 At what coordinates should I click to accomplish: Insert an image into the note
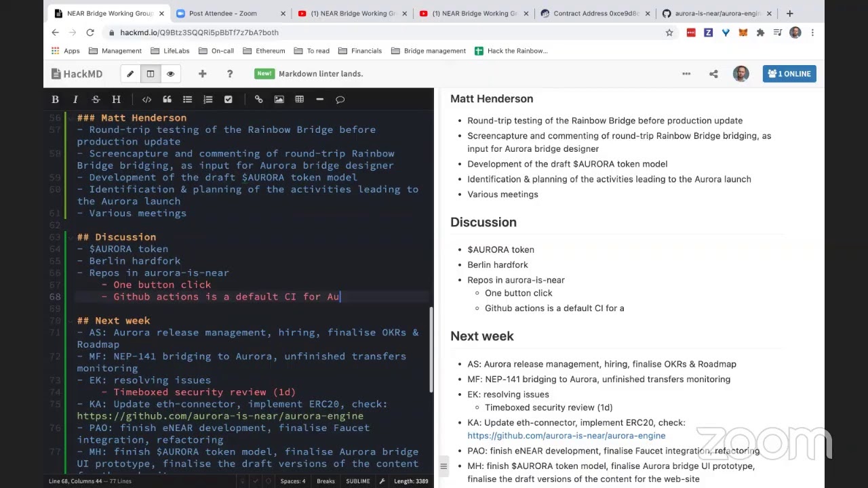tap(279, 99)
